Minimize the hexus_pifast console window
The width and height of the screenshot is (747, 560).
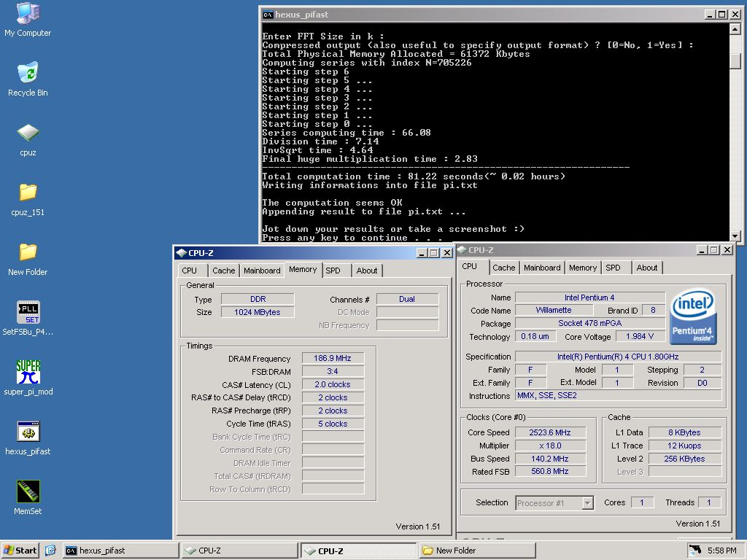pyautogui.click(x=710, y=15)
